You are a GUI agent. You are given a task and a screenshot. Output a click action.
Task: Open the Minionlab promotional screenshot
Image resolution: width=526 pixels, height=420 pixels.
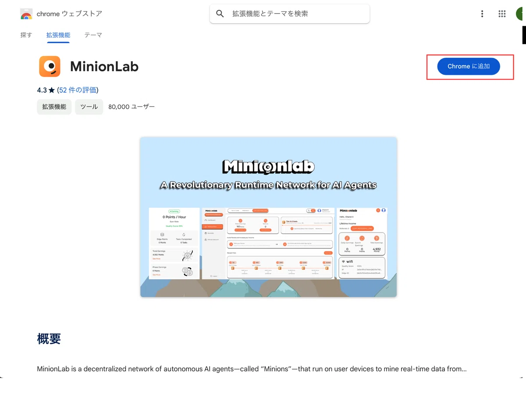coord(268,217)
